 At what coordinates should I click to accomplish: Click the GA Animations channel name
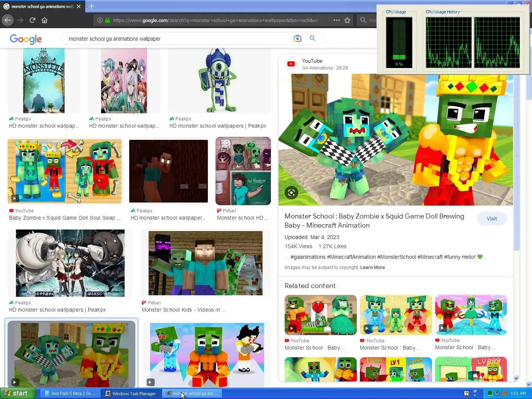tap(317, 68)
